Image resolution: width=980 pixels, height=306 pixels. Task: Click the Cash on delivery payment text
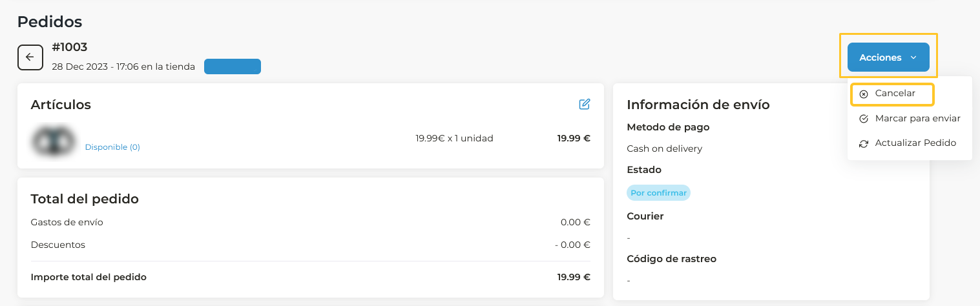pyautogui.click(x=664, y=148)
